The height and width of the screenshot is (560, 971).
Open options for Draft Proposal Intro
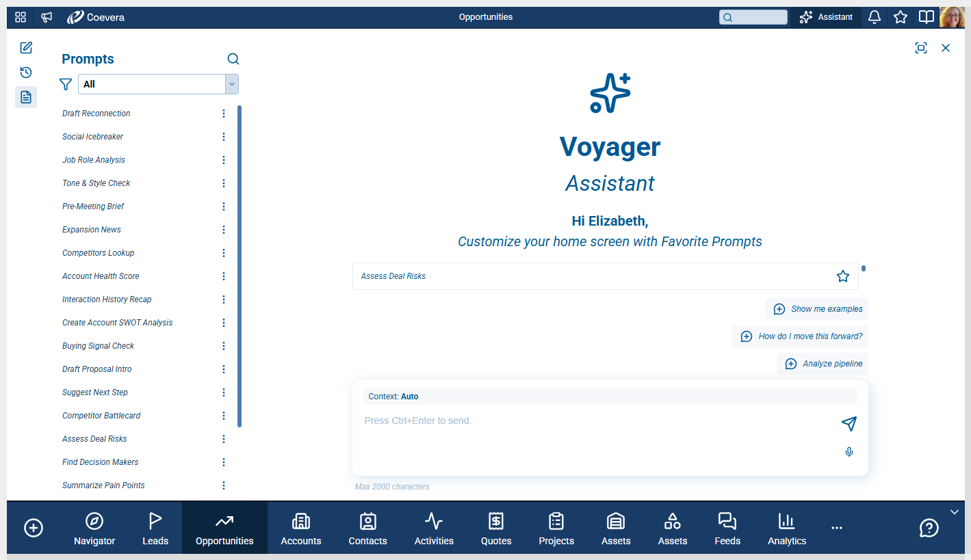pyautogui.click(x=224, y=369)
